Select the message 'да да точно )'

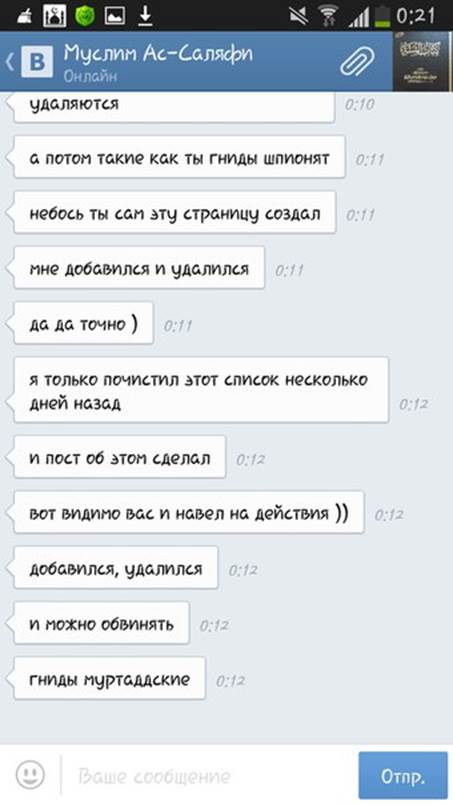pos(83,323)
